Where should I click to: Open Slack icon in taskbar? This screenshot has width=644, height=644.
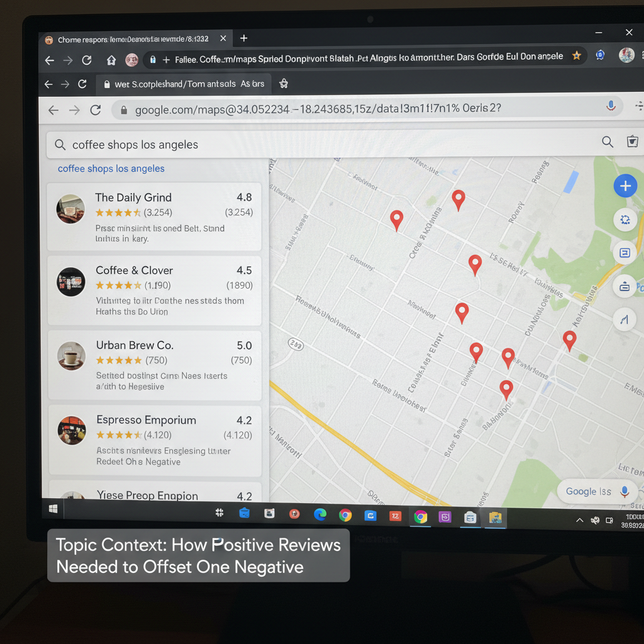(219, 513)
